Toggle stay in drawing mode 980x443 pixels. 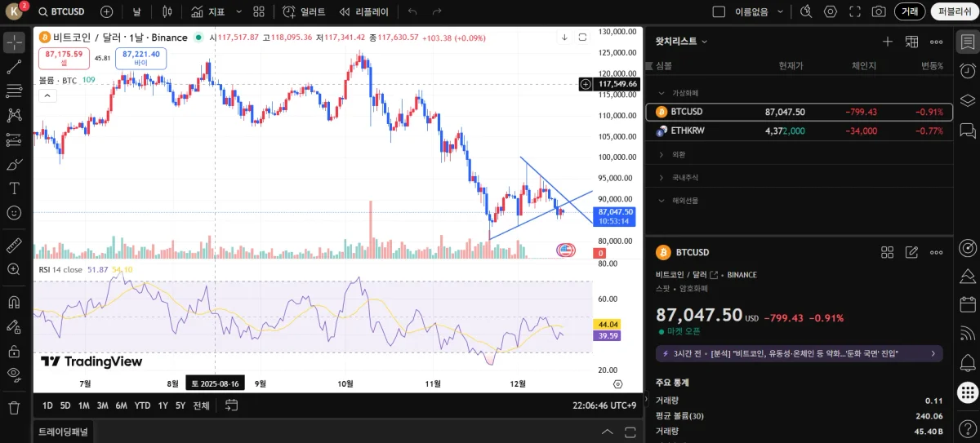tap(14, 326)
